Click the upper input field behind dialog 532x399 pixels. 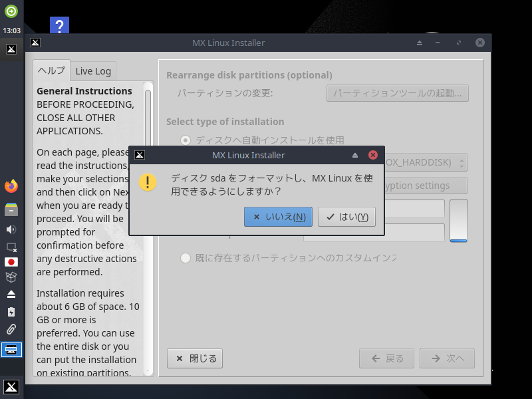click(414, 209)
